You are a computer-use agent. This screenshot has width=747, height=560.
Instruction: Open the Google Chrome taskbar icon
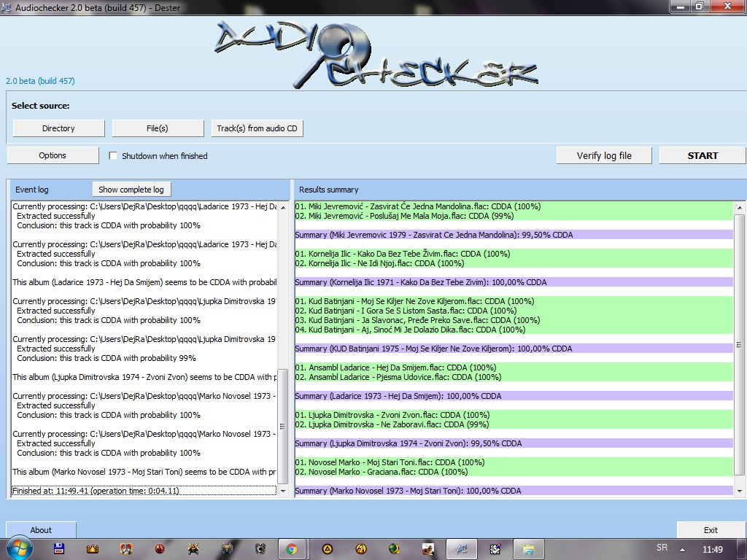click(x=292, y=549)
